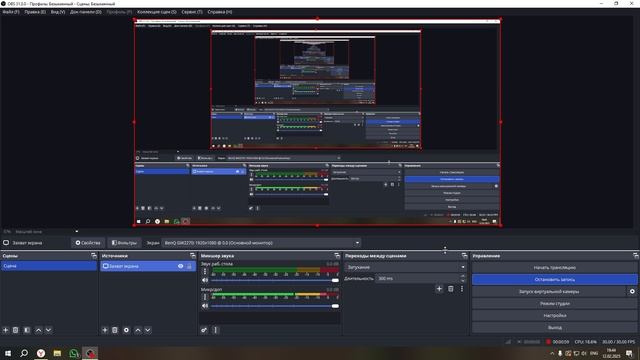Open Microphone channel three-dot options
640x360 pixels.
click(x=205, y=297)
